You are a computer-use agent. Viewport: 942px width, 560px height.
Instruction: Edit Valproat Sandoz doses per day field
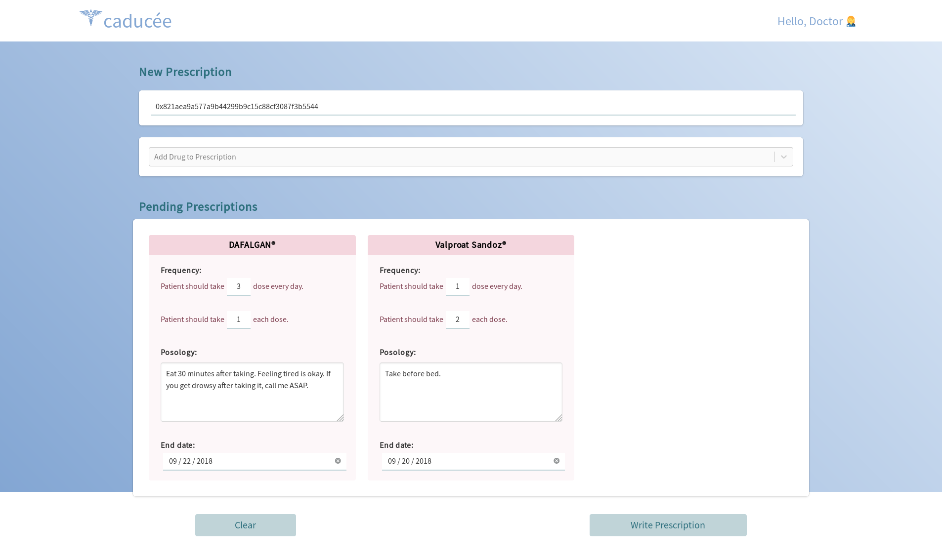458,286
